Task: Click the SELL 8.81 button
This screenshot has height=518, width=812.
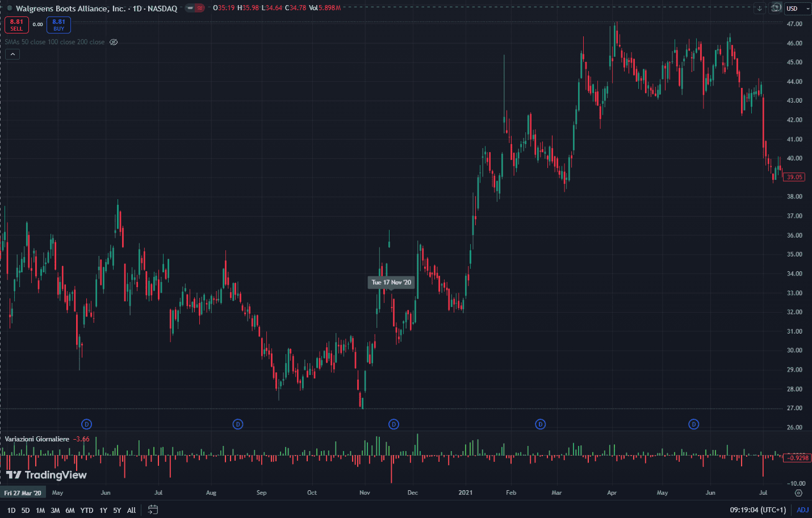Action: click(16, 25)
